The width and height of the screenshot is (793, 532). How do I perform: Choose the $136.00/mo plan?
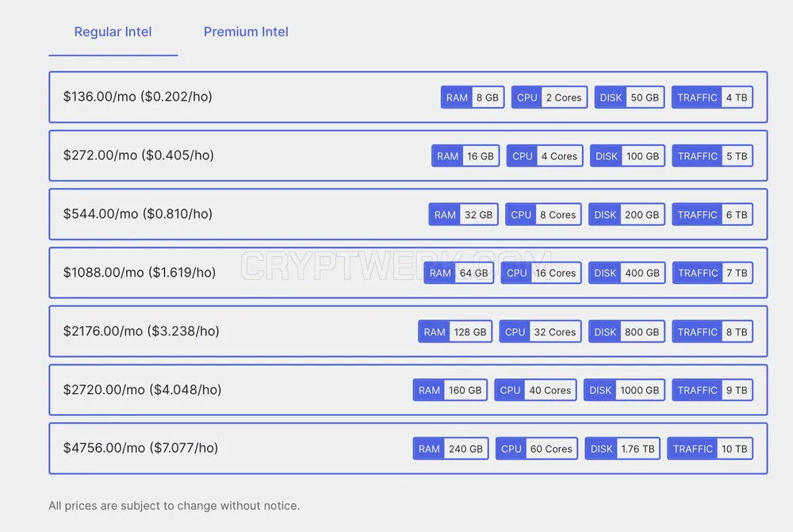(x=408, y=97)
